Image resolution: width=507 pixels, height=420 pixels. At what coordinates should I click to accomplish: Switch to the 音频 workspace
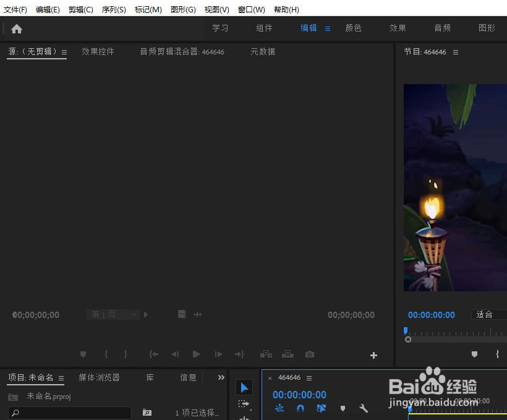(442, 28)
